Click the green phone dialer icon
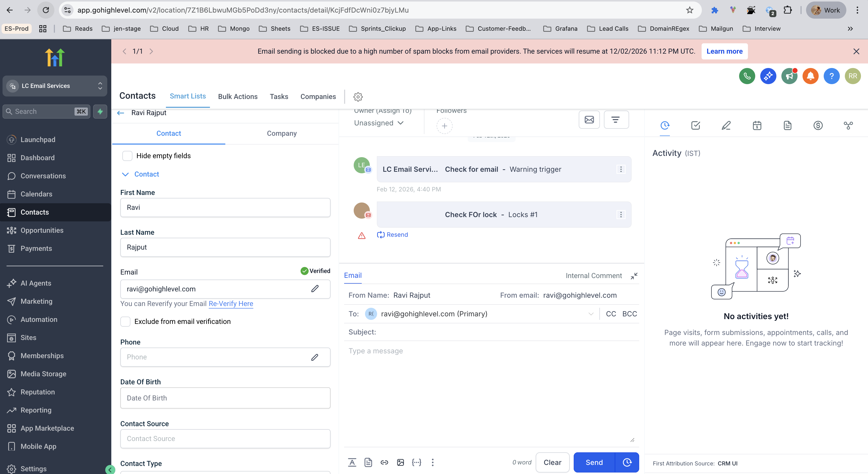This screenshot has width=868, height=474. pos(747,76)
